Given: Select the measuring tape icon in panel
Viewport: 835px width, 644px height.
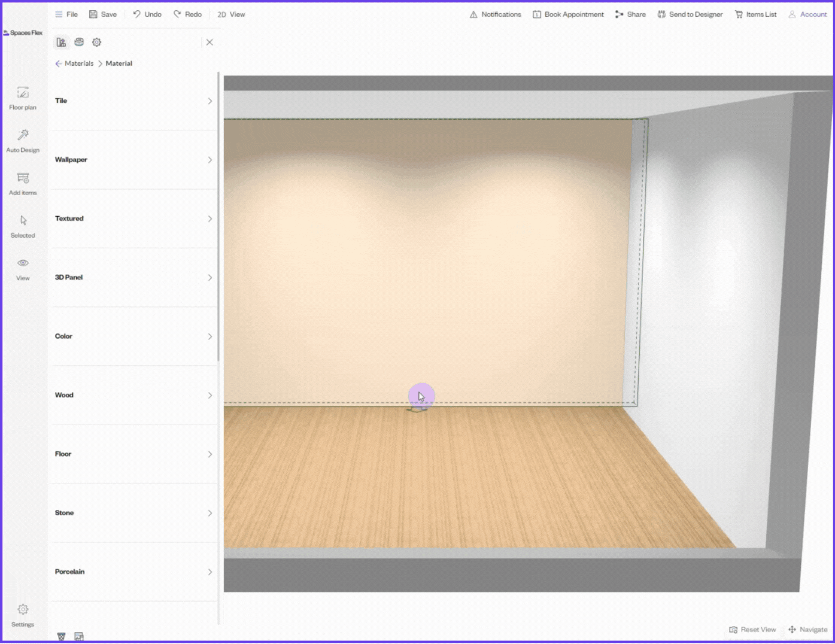Looking at the screenshot, I should (79, 42).
